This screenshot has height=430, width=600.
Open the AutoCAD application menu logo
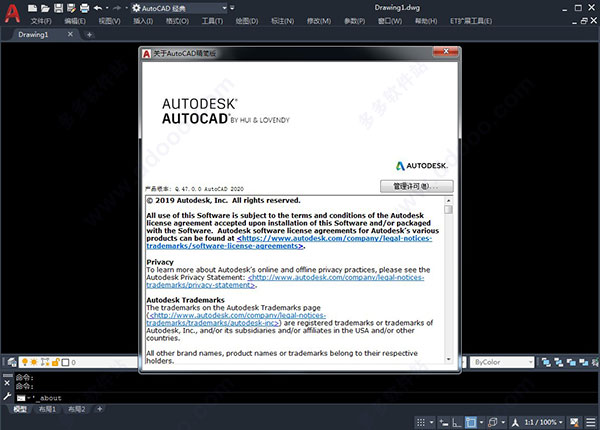12,13
